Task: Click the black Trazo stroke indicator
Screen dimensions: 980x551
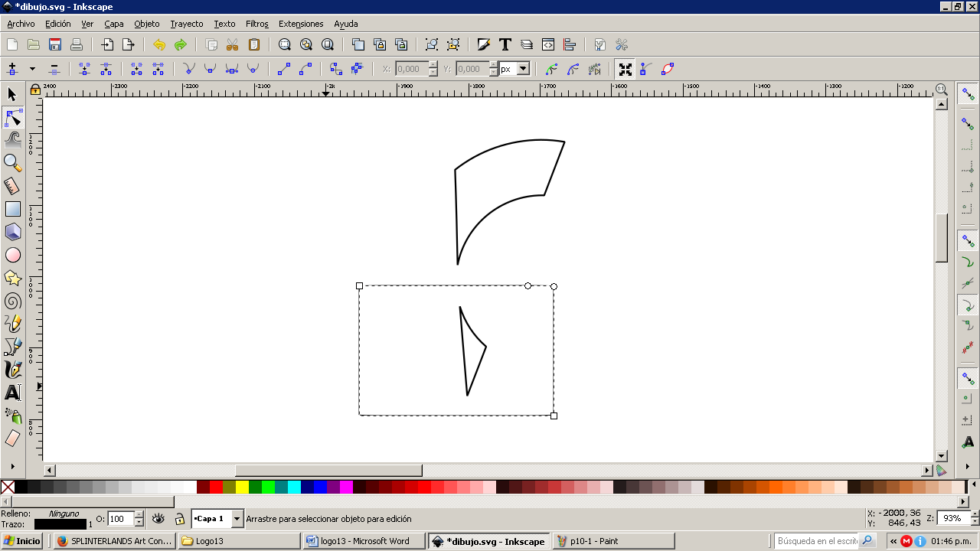Action: (60, 524)
